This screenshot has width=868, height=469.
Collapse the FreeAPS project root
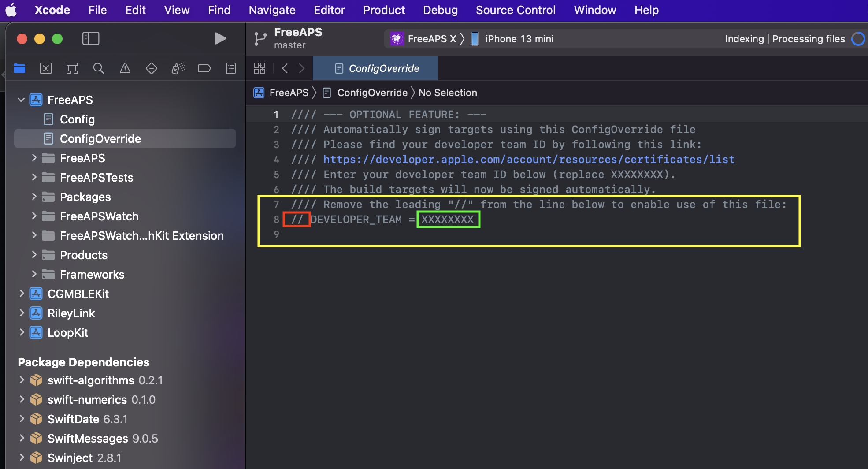tap(21, 100)
